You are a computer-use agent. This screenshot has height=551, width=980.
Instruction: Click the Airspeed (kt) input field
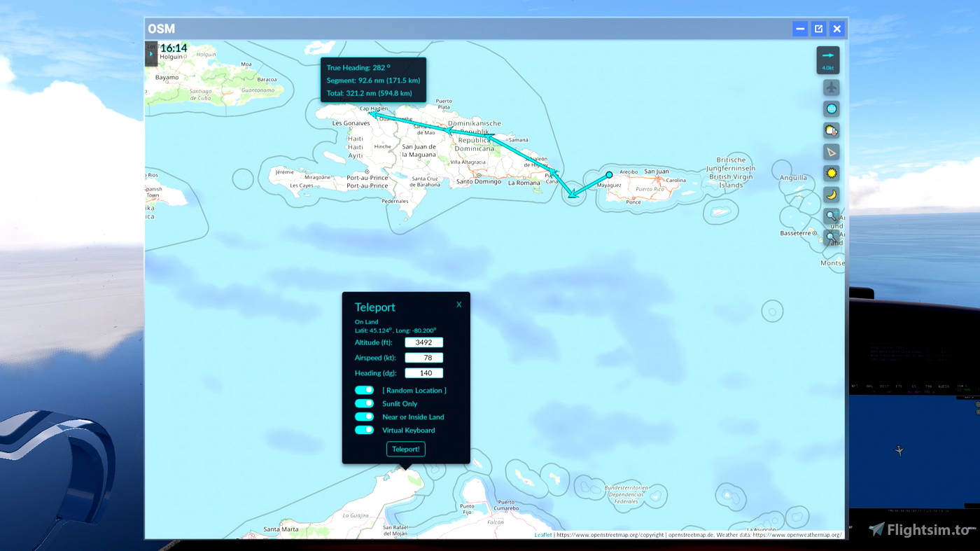[x=423, y=358]
